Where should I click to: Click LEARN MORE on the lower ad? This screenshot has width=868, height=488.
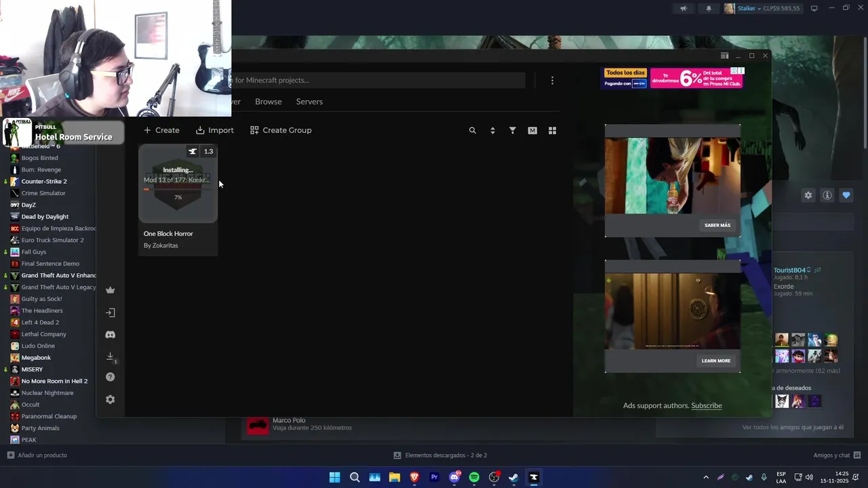click(716, 361)
